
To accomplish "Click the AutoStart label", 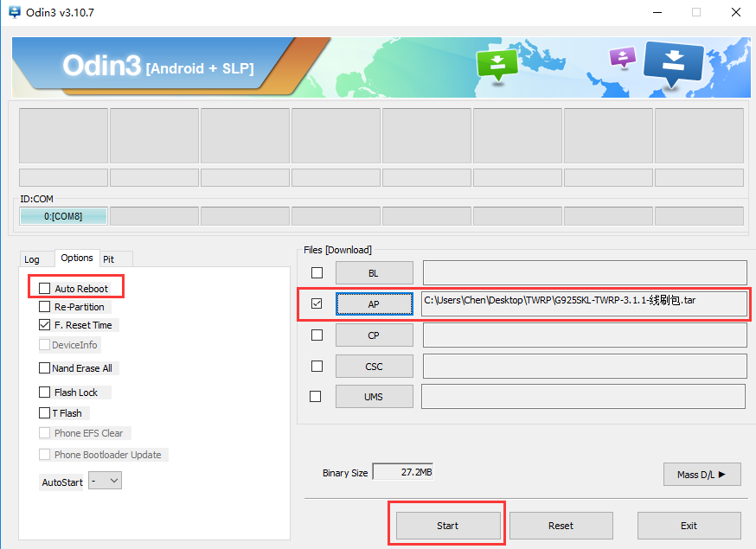I will (x=62, y=482).
